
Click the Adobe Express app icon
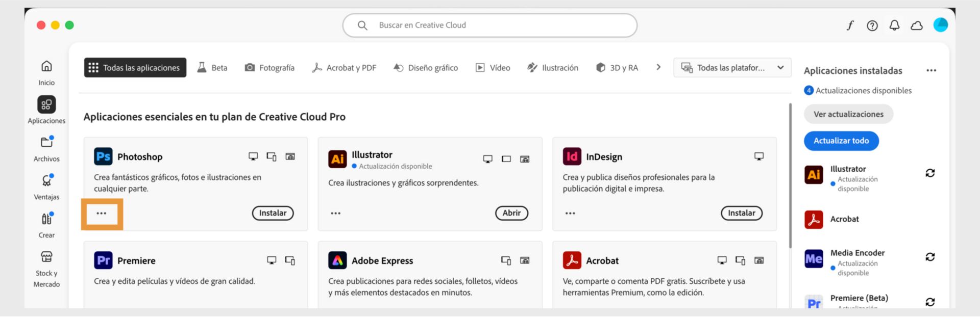[x=337, y=260]
